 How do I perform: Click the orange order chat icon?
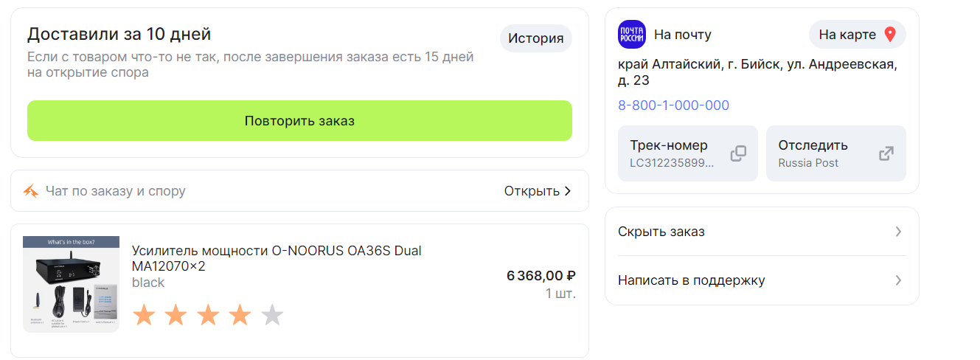(30, 191)
